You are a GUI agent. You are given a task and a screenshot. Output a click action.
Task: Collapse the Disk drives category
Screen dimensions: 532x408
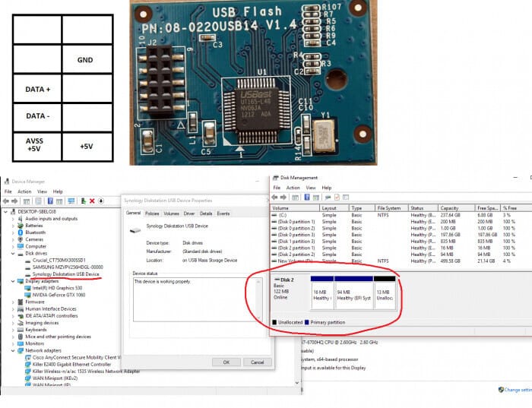coord(14,253)
